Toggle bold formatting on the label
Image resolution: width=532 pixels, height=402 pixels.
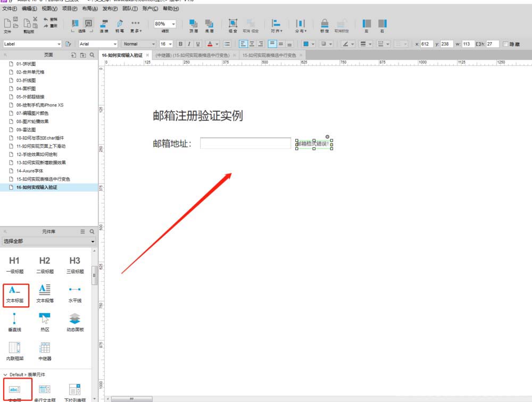point(181,44)
